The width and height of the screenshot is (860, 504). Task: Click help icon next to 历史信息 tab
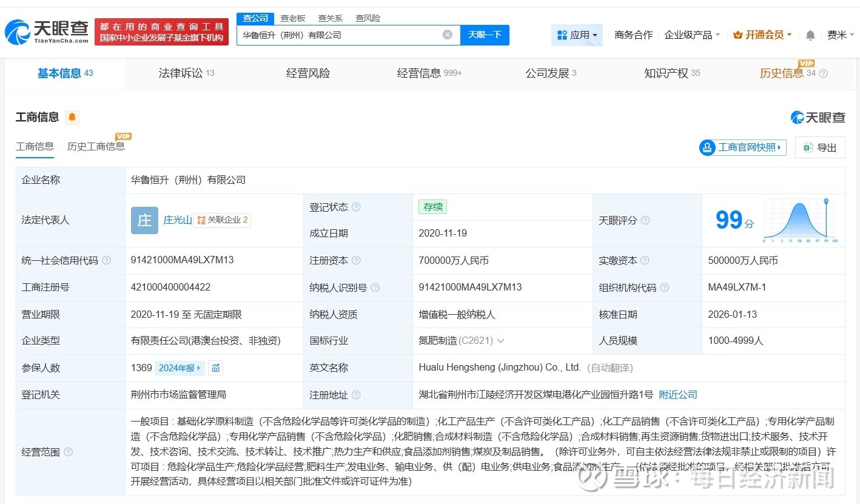823,73
